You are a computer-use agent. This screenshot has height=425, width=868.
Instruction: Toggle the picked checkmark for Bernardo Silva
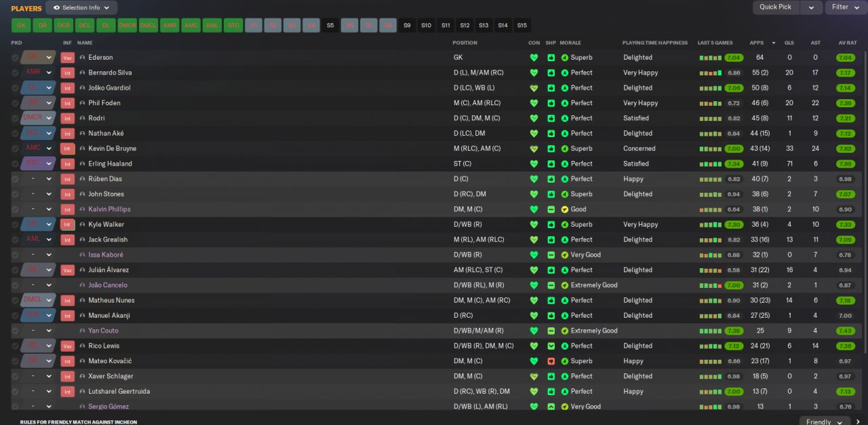(15, 73)
